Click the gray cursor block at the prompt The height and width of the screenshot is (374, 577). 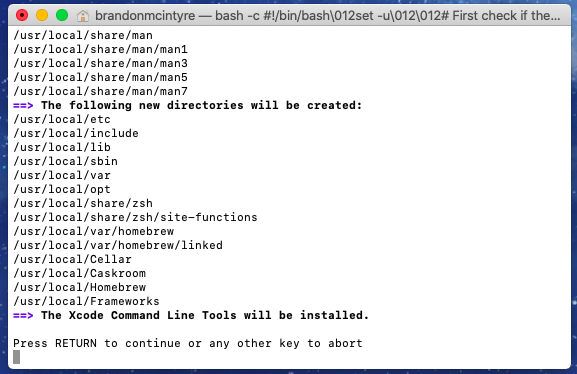[17, 357]
